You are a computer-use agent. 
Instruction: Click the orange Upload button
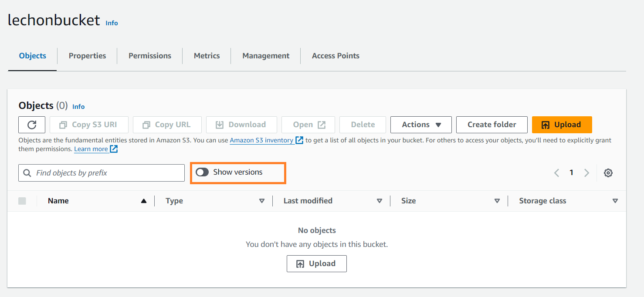(x=562, y=125)
